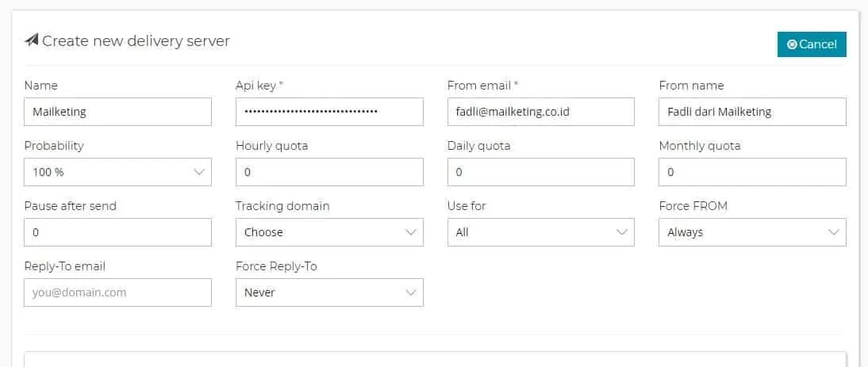Expand the Tracking domain dropdown

tap(329, 232)
